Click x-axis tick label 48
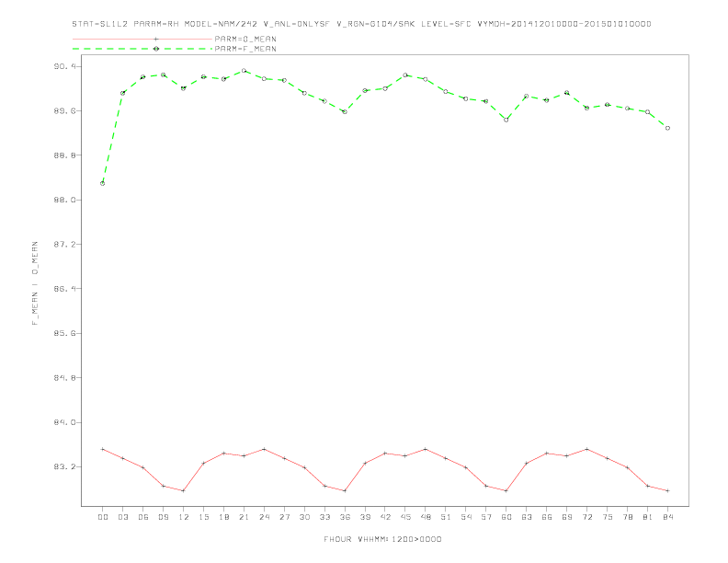728x563 pixels. (x=426, y=517)
